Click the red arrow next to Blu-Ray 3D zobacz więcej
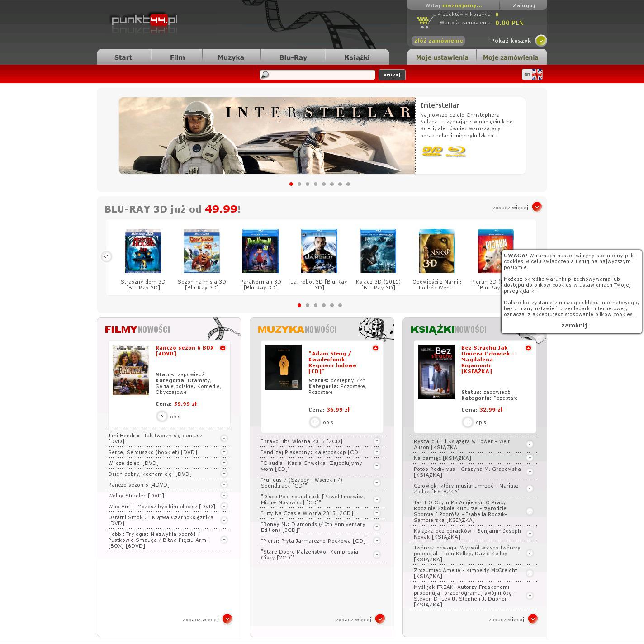This screenshot has width=644, height=644. click(537, 207)
